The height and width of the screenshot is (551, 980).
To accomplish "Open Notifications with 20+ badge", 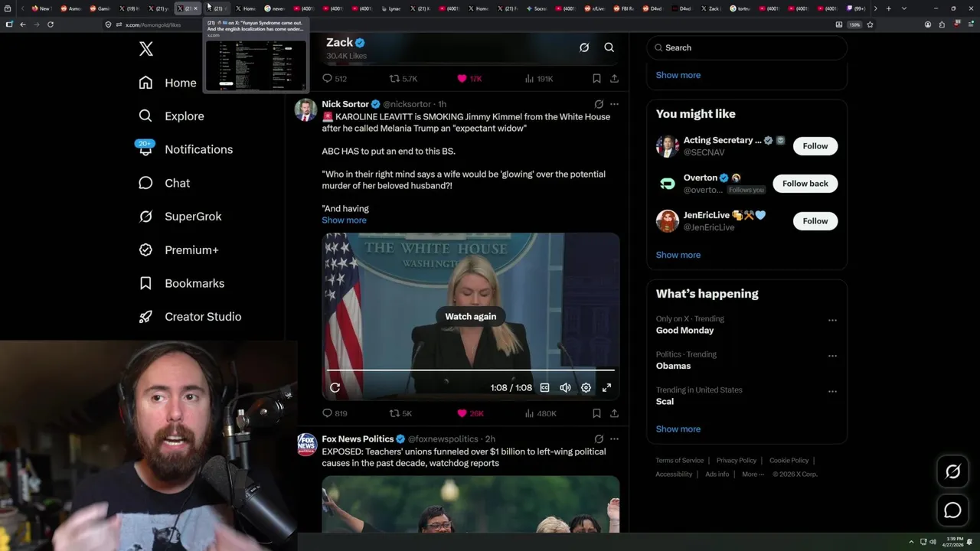I will tap(185, 149).
